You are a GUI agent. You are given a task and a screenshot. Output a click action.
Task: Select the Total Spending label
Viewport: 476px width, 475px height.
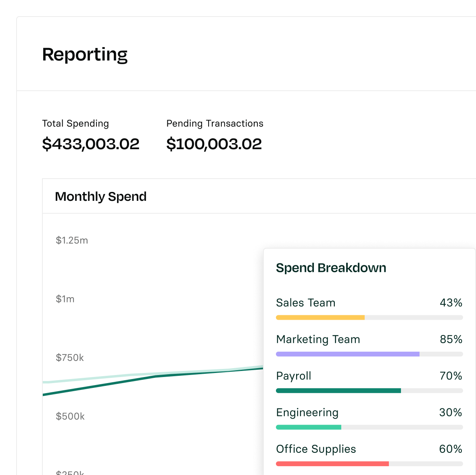click(75, 123)
